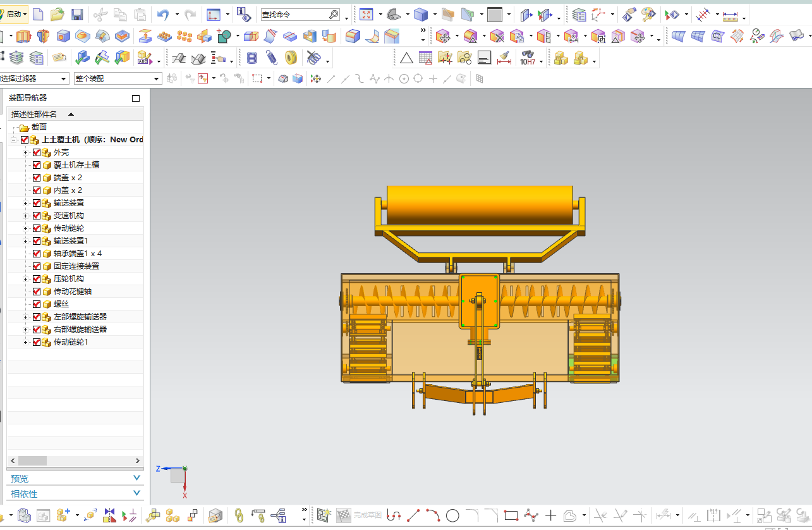Select the 传动花键轴 tree item
The height and width of the screenshot is (530, 812).
73,292
